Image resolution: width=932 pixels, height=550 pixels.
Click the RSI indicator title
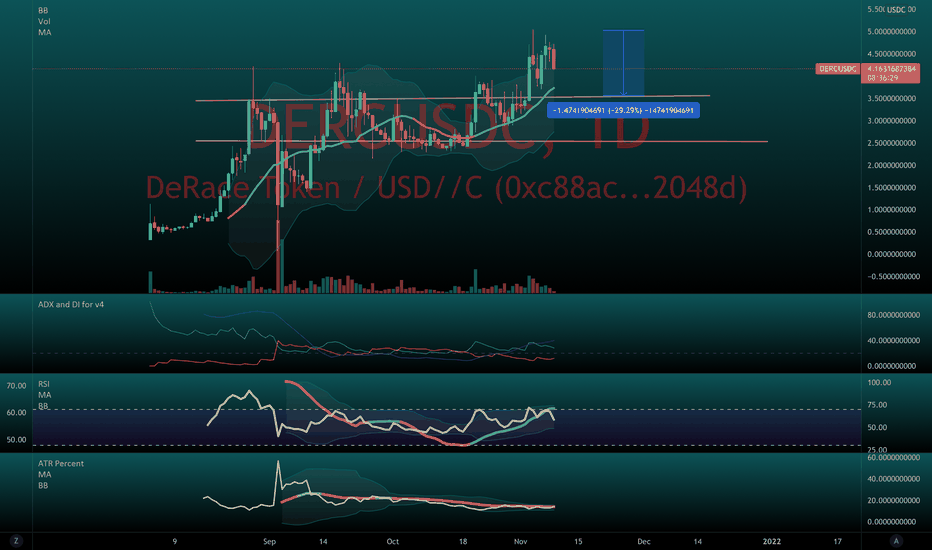43,384
